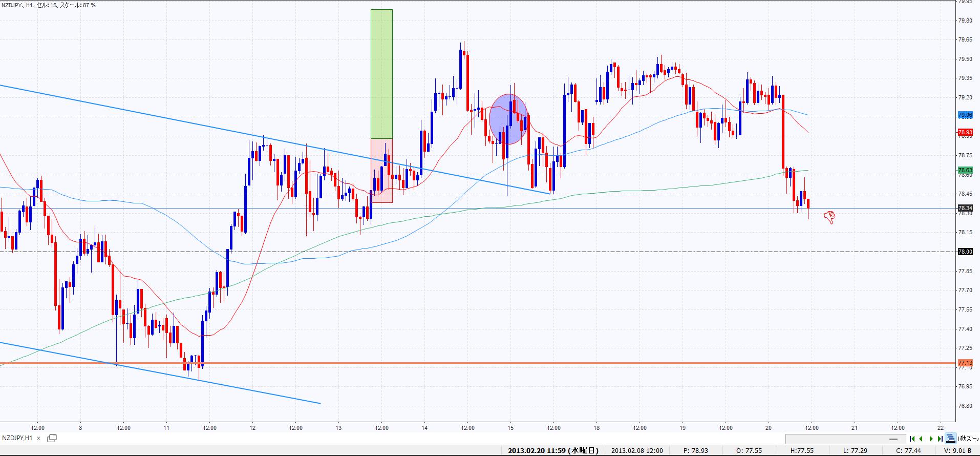Select the NZDJPY,H1 chart tab
Image resolution: width=980 pixels, height=456 pixels.
[17, 439]
